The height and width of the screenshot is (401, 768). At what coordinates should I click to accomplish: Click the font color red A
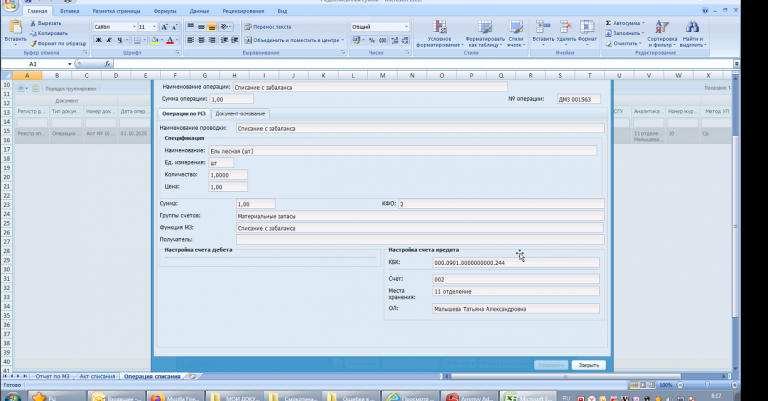coord(170,40)
